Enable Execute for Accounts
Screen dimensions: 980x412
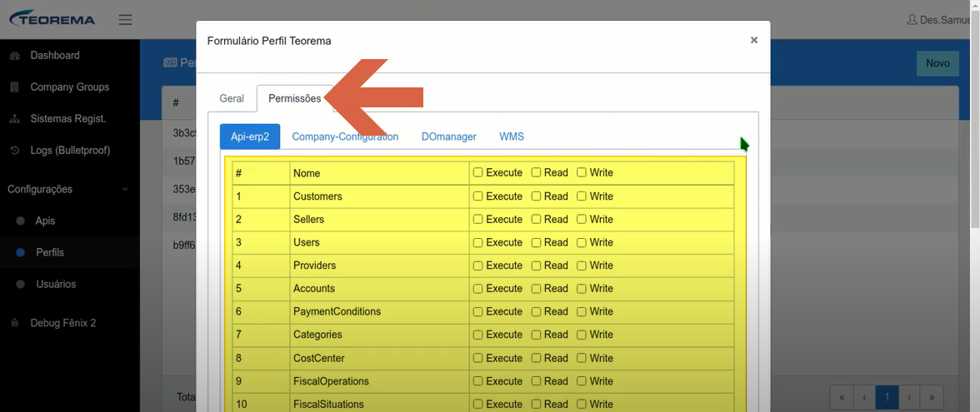pyautogui.click(x=478, y=288)
